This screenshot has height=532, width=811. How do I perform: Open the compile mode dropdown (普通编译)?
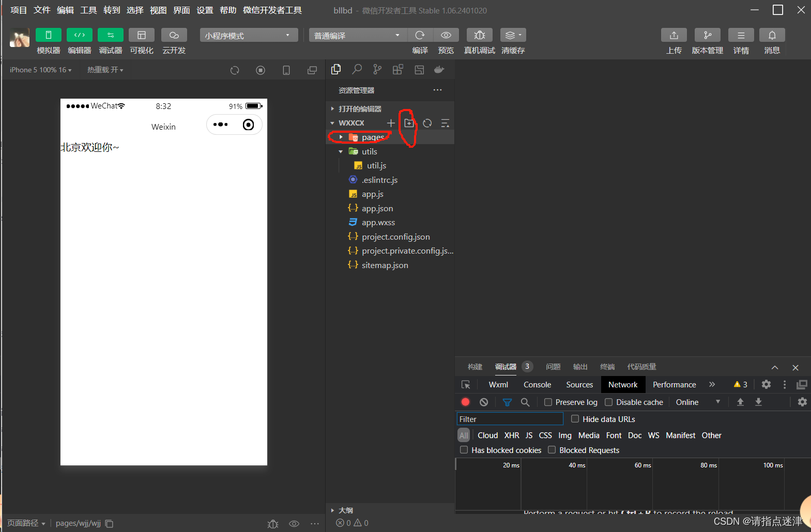pos(358,35)
